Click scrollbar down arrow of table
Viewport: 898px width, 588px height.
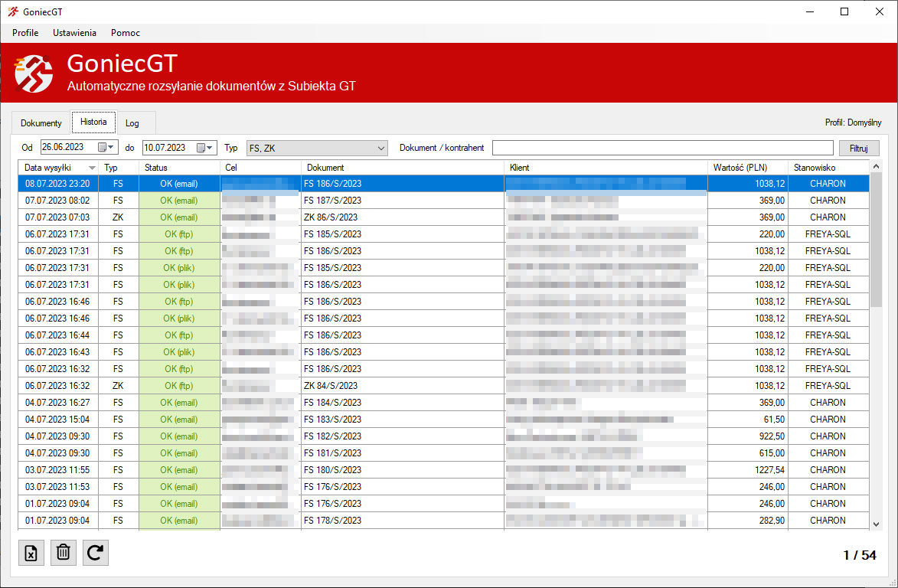coord(876,524)
